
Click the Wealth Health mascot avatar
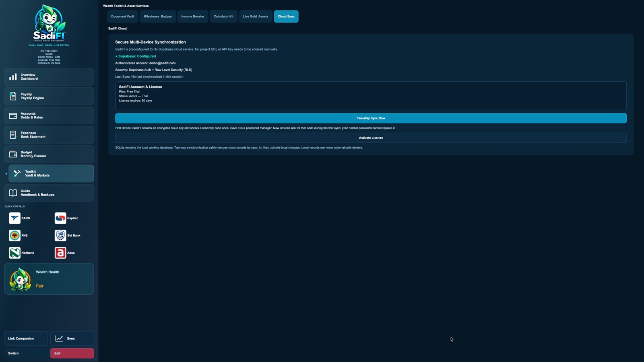pos(20,279)
